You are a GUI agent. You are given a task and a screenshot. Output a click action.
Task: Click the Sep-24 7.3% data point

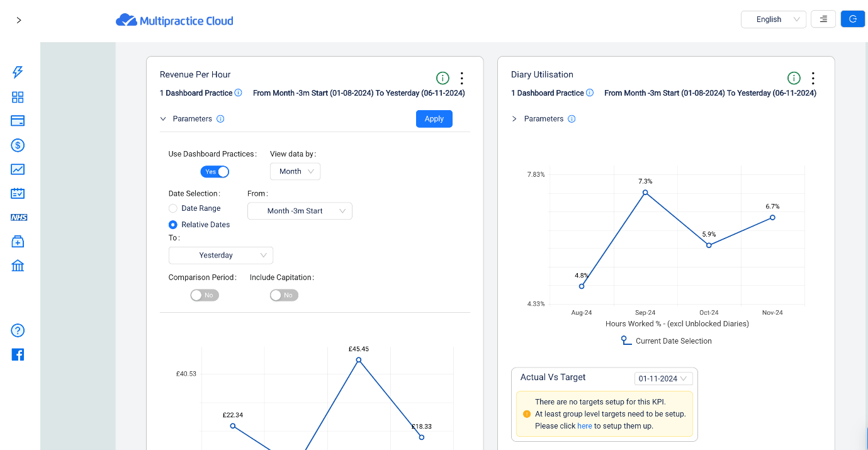click(x=645, y=193)
